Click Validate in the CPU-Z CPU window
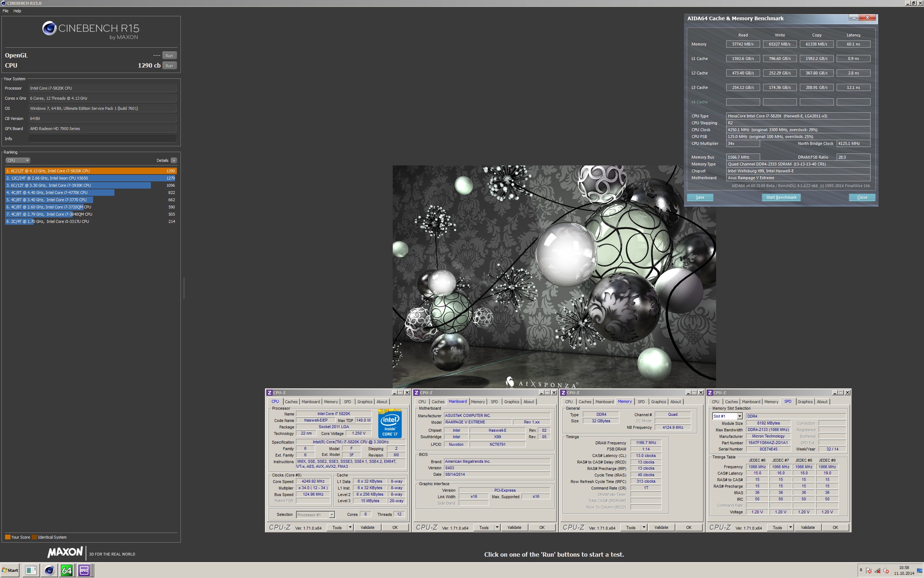The width and height of the screenshot is (924, 578). 367,527
